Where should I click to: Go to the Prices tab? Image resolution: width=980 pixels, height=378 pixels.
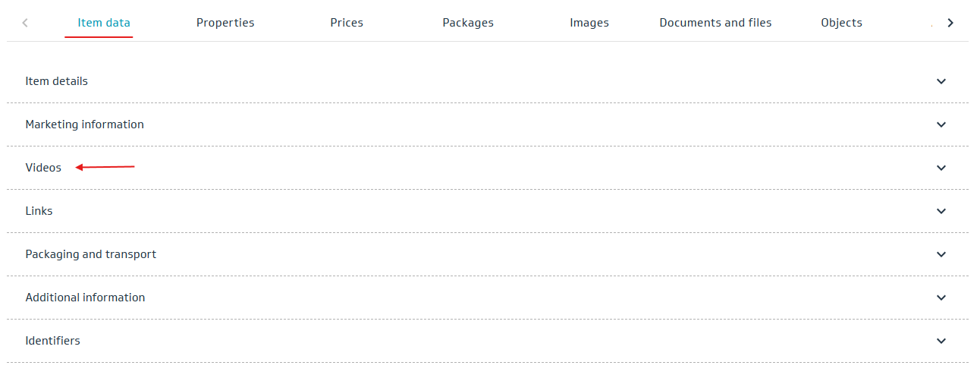click(347, 23)
